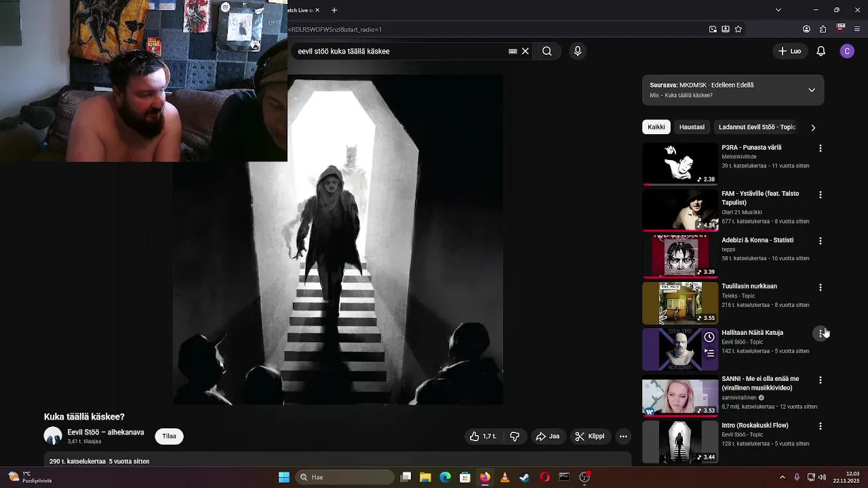Clear the YouTube search box text
Image resolution: width=868 pixels, height=488 pixels.
click(x=525, y=51)
